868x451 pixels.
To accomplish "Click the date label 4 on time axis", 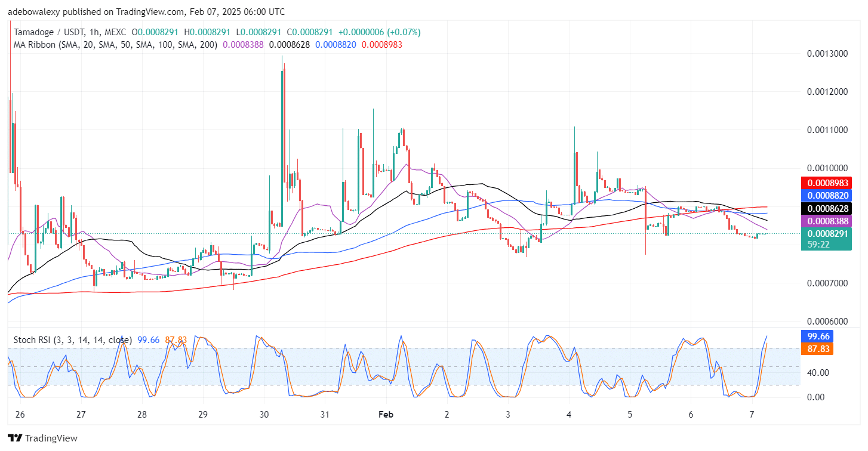I will [569, 415].
